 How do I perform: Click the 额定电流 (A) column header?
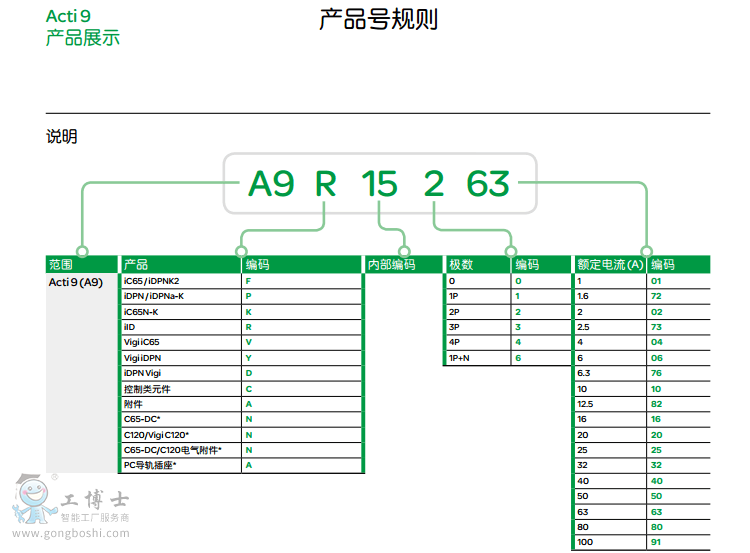pyautogui.click(x=609, y=265)
